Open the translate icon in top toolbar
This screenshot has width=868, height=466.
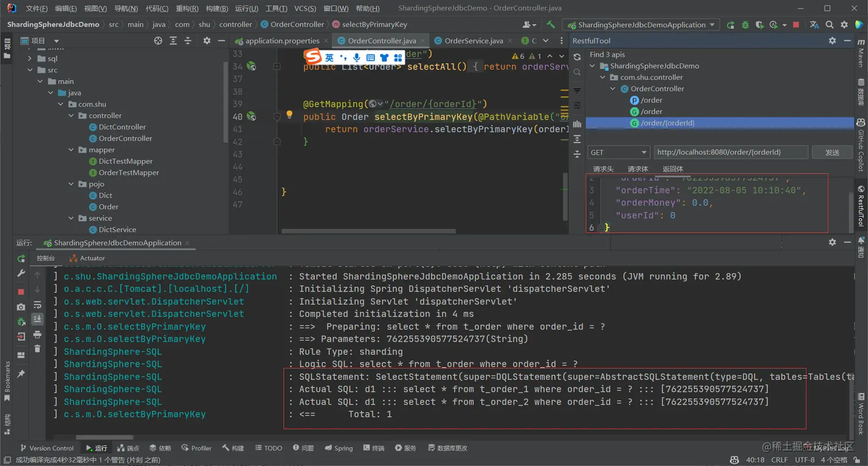coord(814,25)
